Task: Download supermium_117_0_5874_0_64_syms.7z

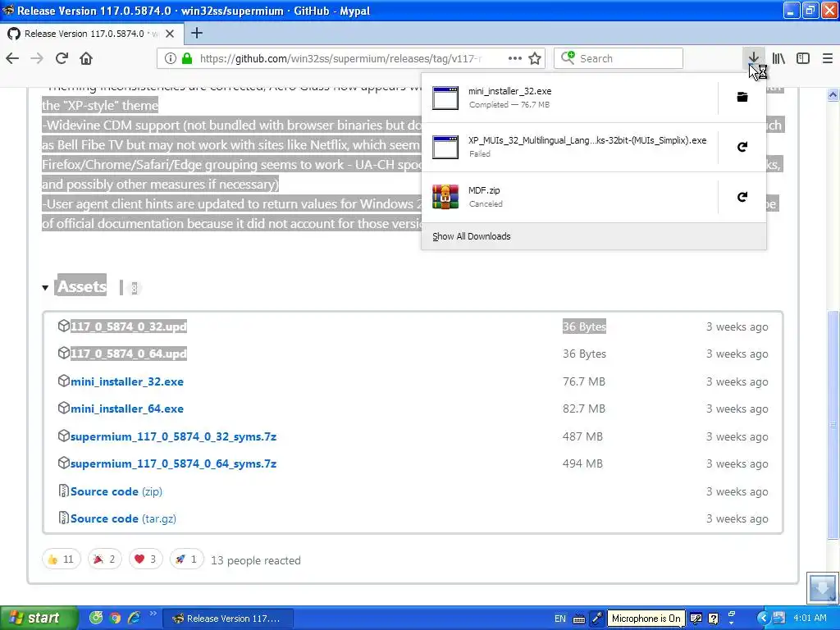Action: click(174, 463)
